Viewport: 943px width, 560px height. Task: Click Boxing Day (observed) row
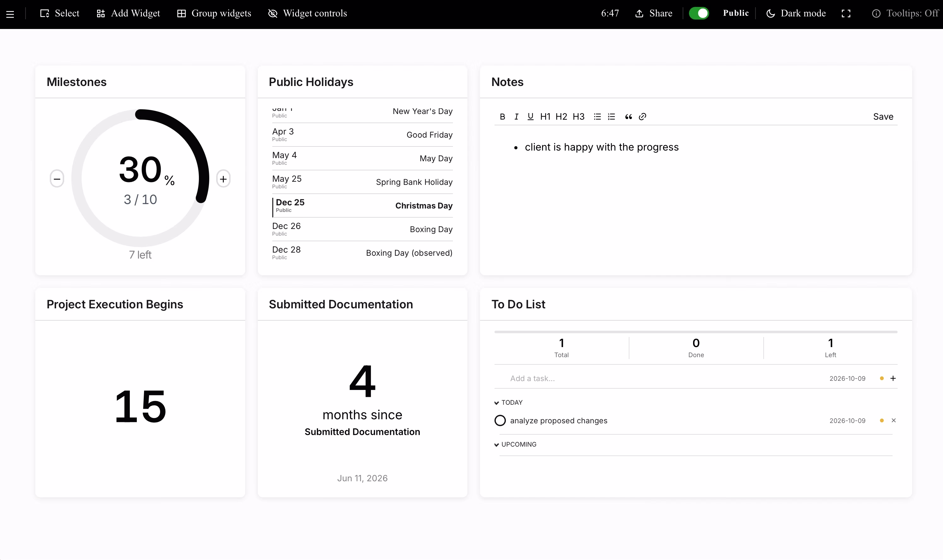pos(362,253)
